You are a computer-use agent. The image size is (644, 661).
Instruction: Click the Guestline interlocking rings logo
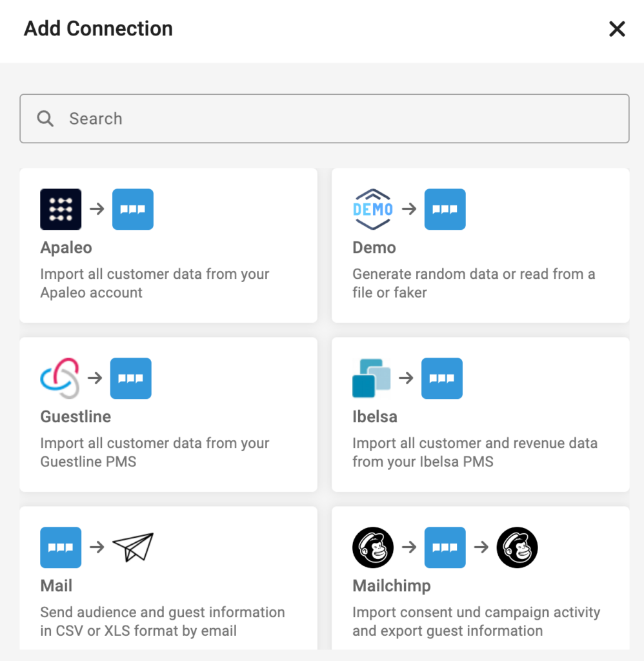click(61, 378)
